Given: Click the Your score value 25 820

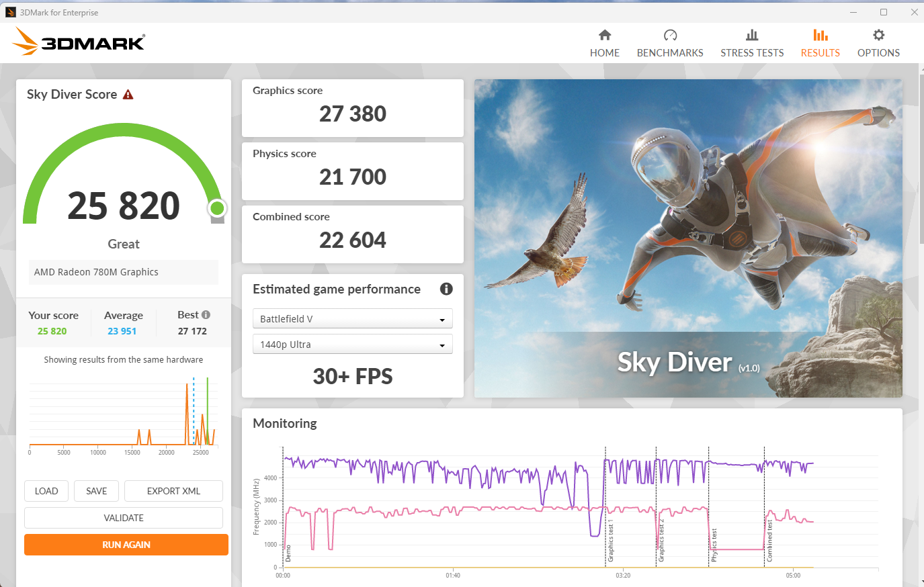Looking at the screenshot, I should tap(52, 331).
